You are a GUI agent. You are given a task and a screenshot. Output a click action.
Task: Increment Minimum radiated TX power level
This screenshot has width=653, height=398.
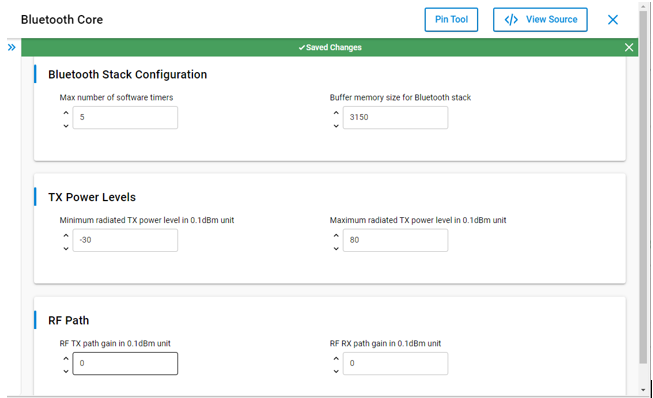pos(66,235)
